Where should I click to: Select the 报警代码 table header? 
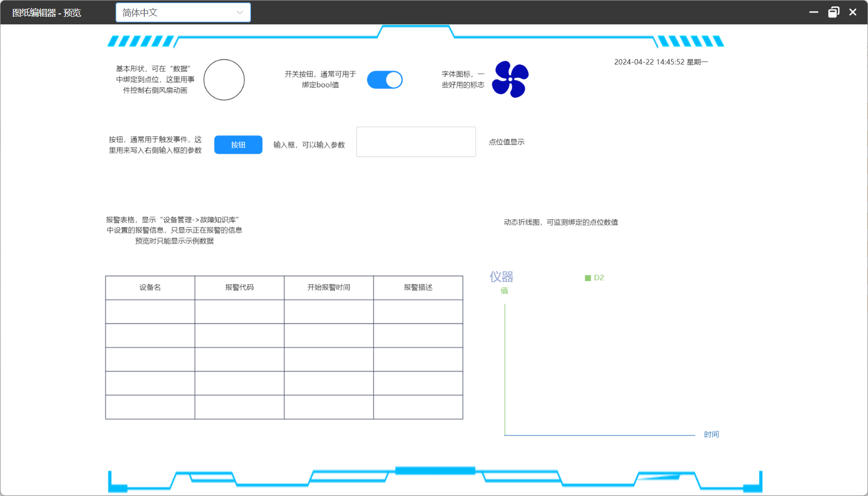240,288
